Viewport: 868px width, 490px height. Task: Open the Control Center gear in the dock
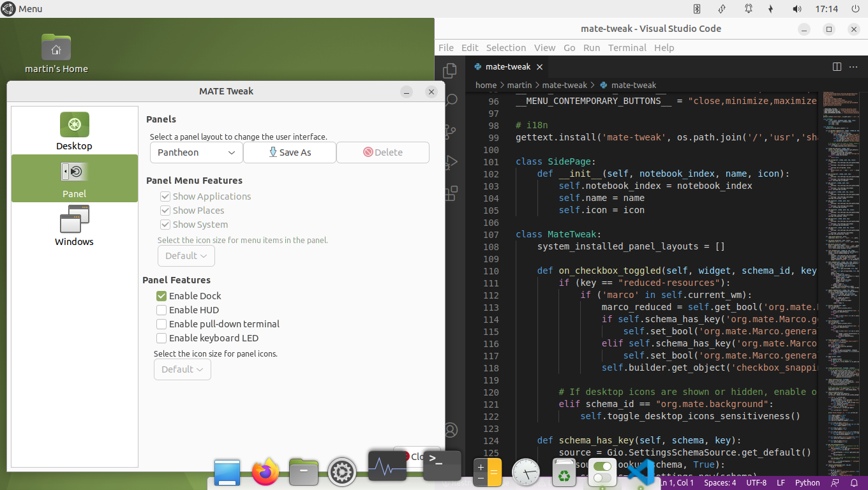click(341, 473)
